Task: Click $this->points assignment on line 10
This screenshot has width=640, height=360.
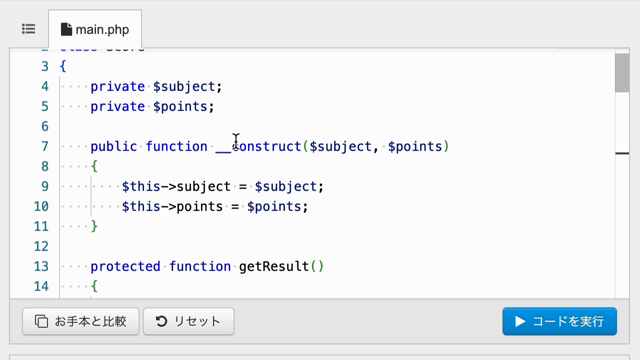Action: 215,207
